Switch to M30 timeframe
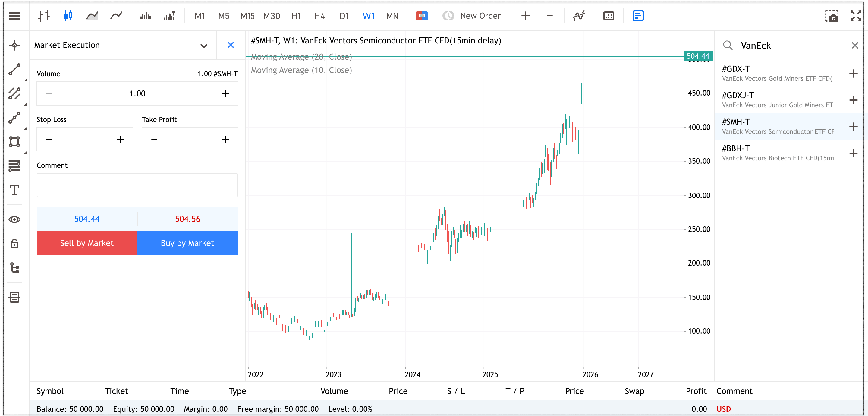Image resolution: width=868 pixels, height=416 pixels. pos(272,16)
